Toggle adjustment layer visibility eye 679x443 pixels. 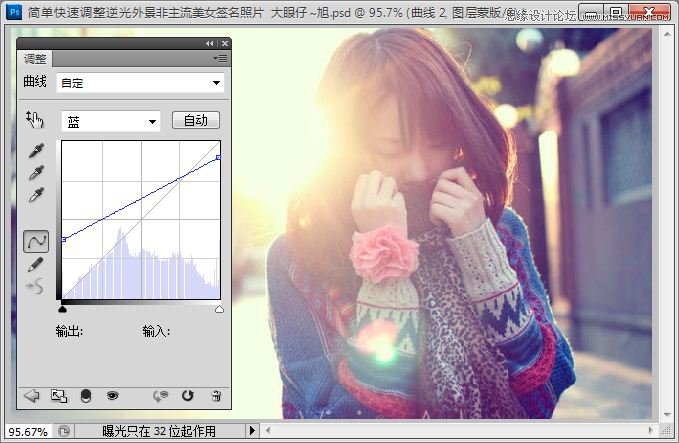112,396
